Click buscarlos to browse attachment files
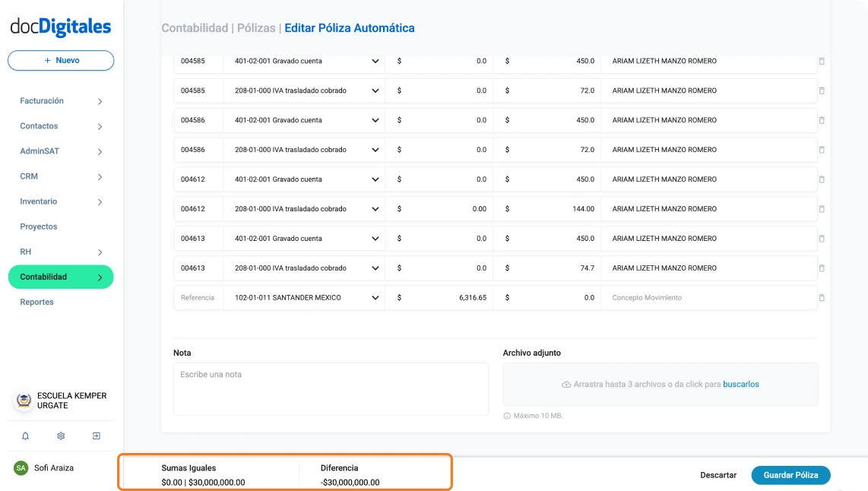This screenshot has width=868, height=491. click(x=741, y=384)
